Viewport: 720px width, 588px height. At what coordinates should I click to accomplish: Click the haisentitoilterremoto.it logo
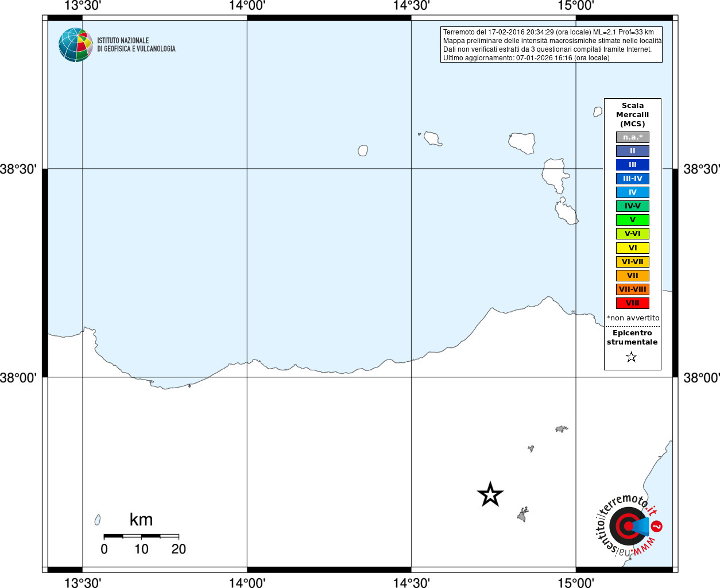click(x=628, y=525)
